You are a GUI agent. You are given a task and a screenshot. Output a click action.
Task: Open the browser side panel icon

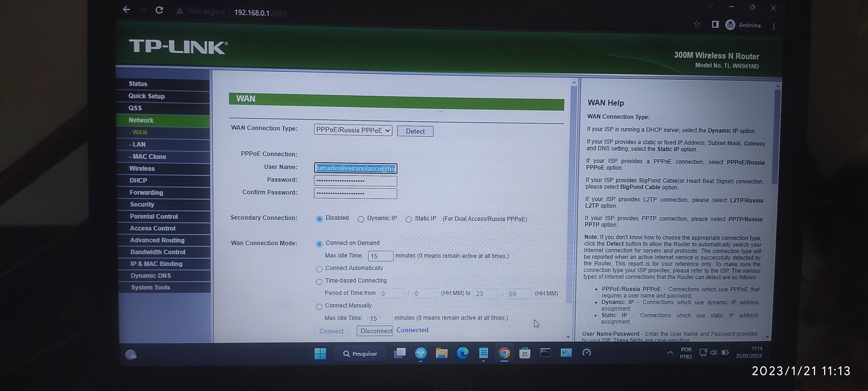pyautogui.click(x=715, y=25)
